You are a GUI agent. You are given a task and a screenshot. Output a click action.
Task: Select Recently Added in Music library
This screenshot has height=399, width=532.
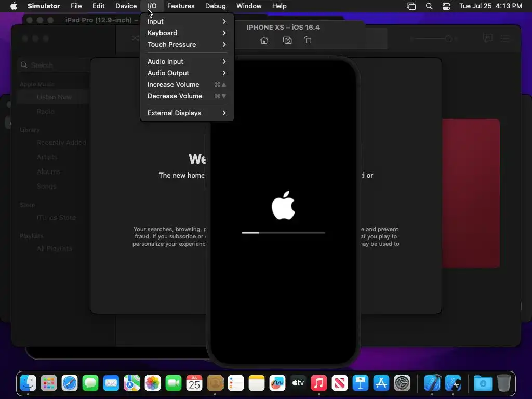tap(61, 143)
